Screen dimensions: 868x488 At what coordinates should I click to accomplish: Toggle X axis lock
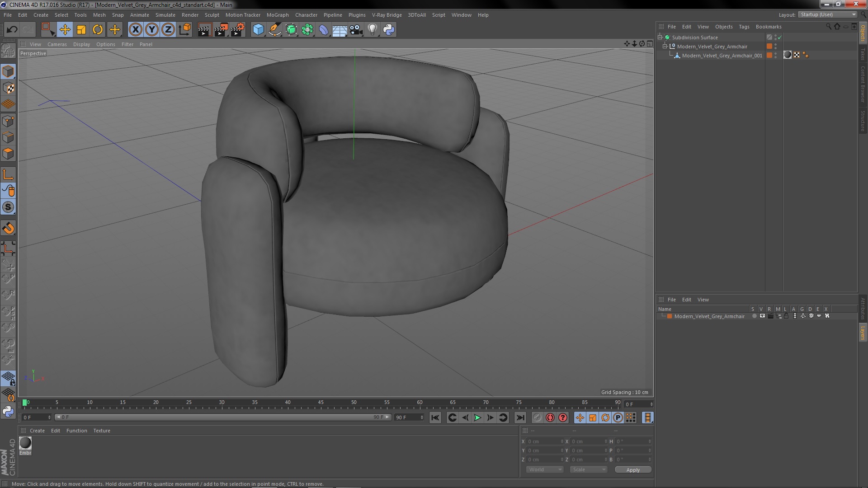point(135,30)
